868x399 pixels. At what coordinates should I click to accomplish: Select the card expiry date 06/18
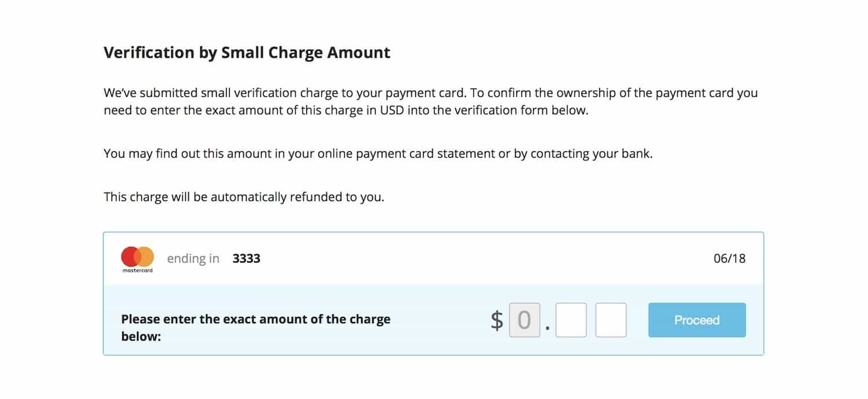click(729, 258)
